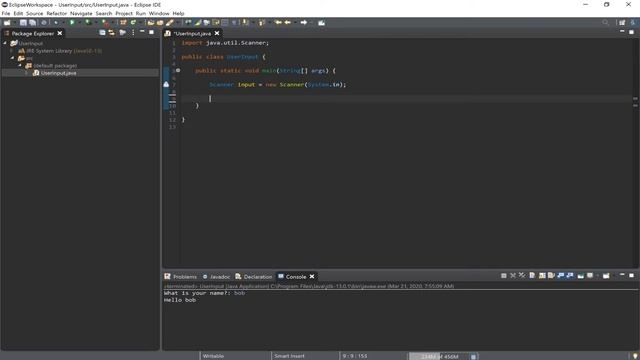The width and height of the screenshot is (640, 360).
Task: Toggle Scroll Lock in Console toolbar
Action: pos(542,276)
